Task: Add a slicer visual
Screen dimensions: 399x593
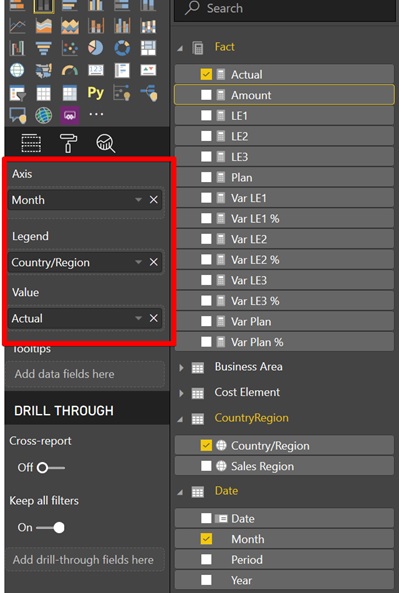Action: point(17,93)
